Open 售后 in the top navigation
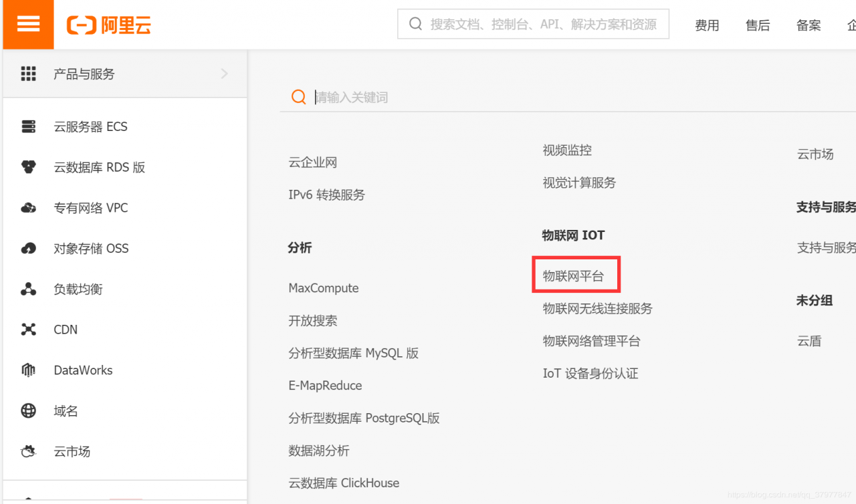The width and height of the screenshot is (856, 504). click(758, 25)
